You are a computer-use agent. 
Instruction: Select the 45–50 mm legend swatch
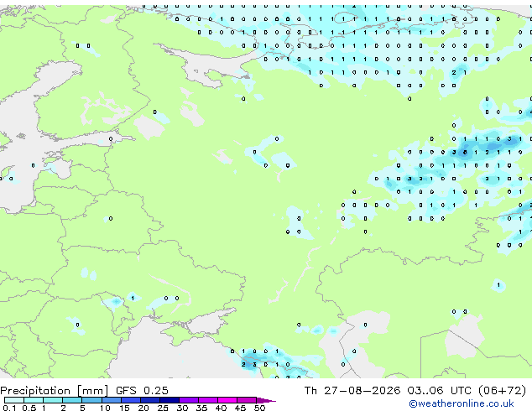[247, 400]
